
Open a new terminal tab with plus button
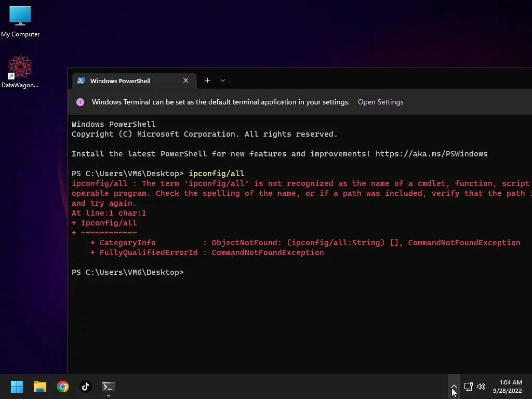click(x=207, y=81)
